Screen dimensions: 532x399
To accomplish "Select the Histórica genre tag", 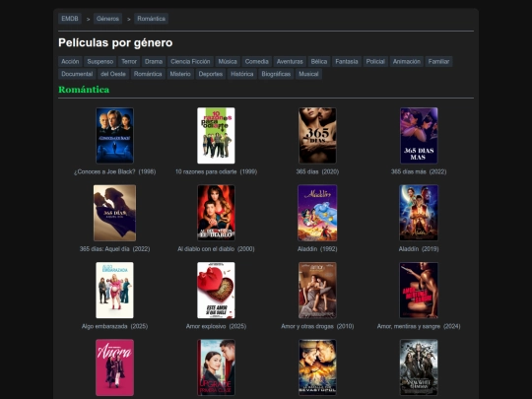I will (x=242, y=74).
